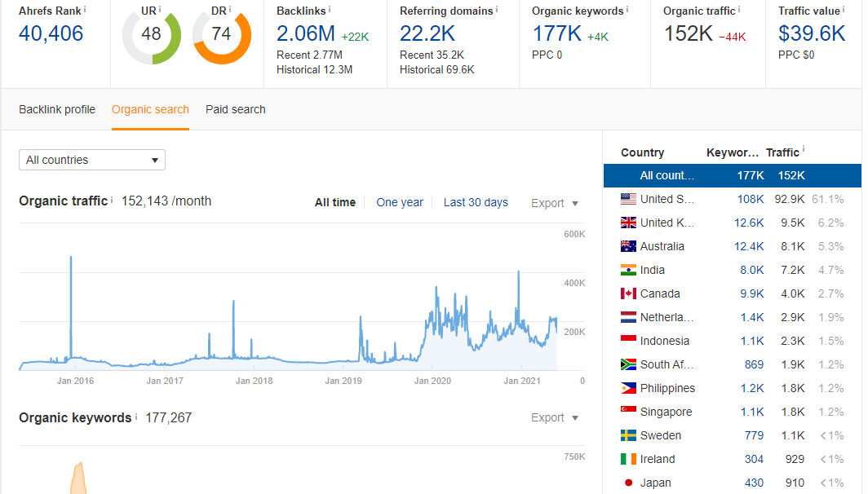Switch the traffic chart to Last 30 days

pyautogui.click(x=476, y=202)
